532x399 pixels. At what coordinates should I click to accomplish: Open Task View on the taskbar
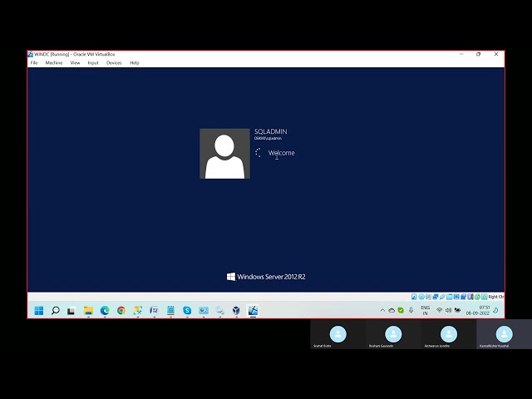(71, 310)
